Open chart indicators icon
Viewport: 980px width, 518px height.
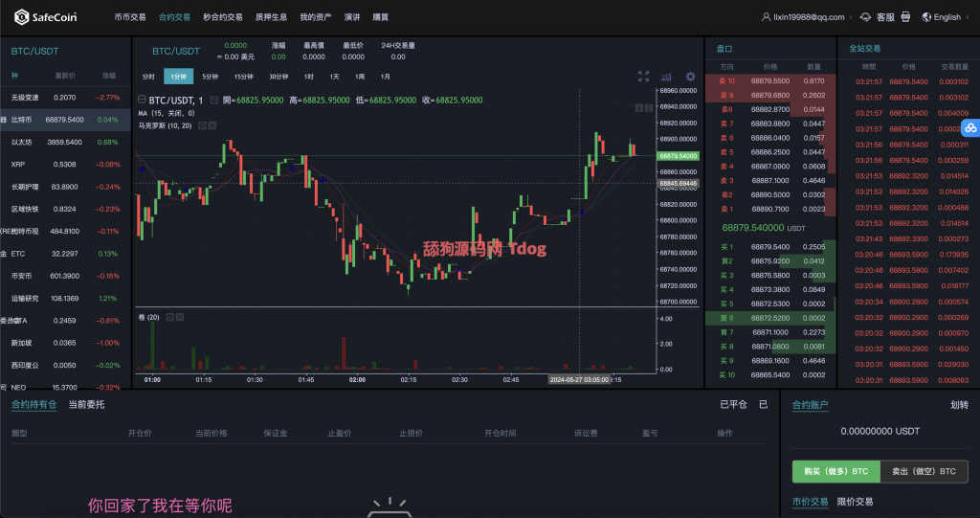point(666,77)
